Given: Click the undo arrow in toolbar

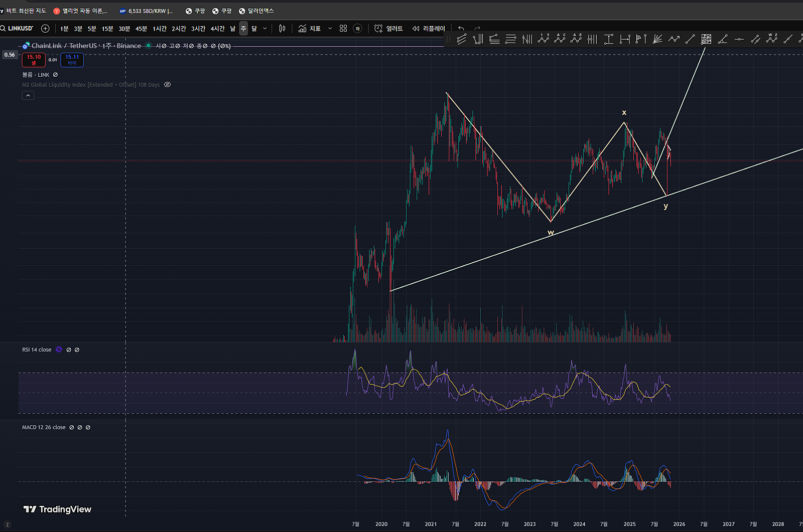Looking at the screenshot, I should click(461, 29).
